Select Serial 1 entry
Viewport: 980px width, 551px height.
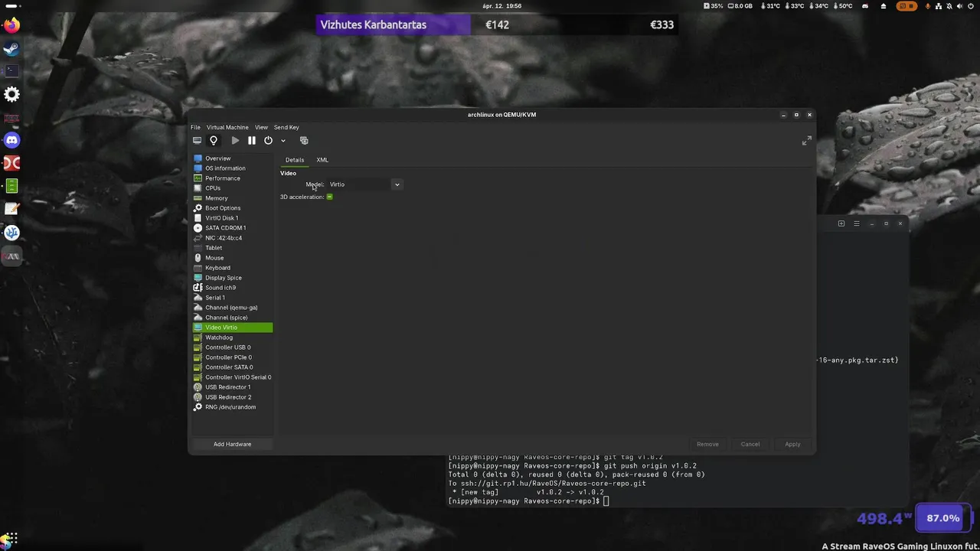(x=232, y=298)
